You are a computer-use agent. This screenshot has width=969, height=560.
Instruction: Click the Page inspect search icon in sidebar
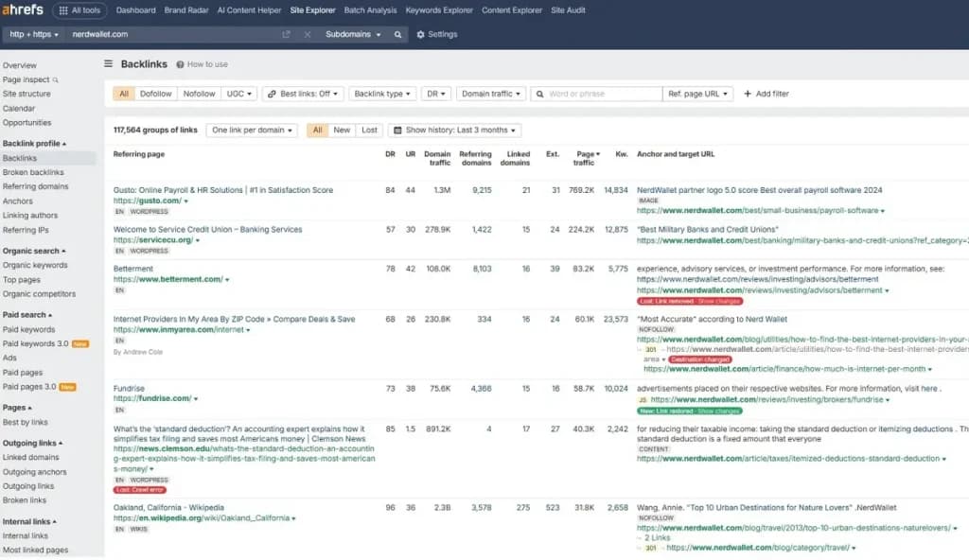coord(56,79)
